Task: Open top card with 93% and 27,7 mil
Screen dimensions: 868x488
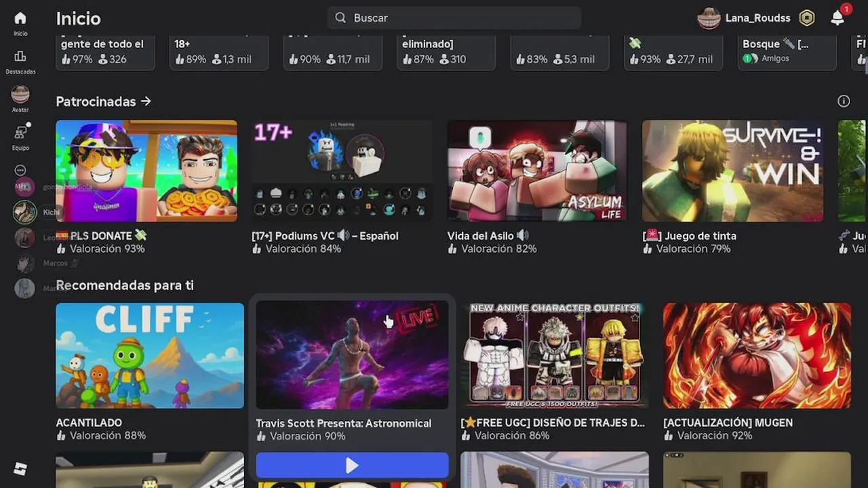Action: 673,52
